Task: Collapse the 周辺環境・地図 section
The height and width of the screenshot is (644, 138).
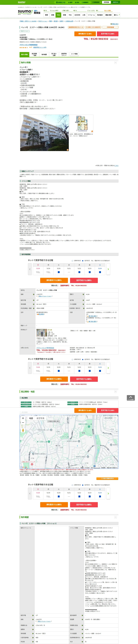Action: (x=115, y=392)
